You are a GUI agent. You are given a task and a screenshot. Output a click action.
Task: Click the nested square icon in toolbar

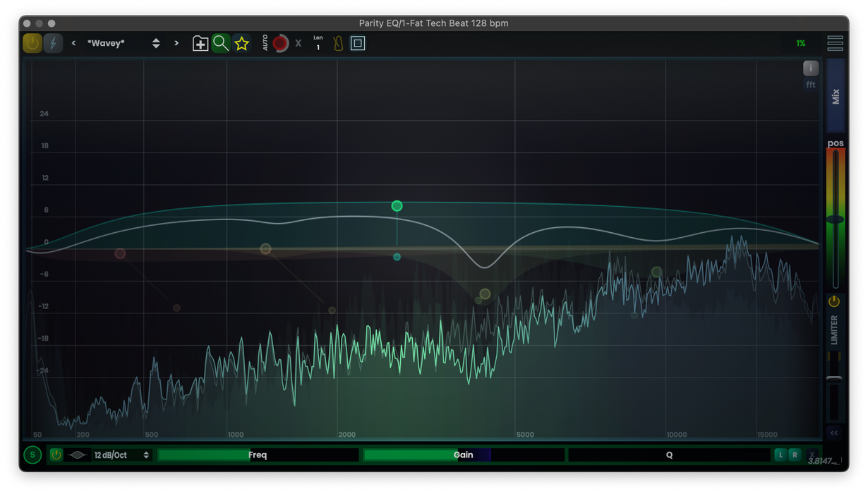pos(358,44)
